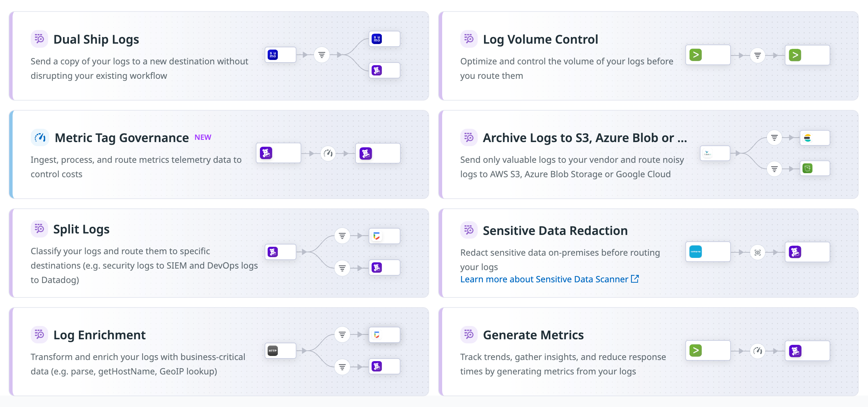Image resolution: width=868 pixels, height=407 pixels.
Task: Click the HTTP source icon in Log Enrichment
Action: coord(273,351)
